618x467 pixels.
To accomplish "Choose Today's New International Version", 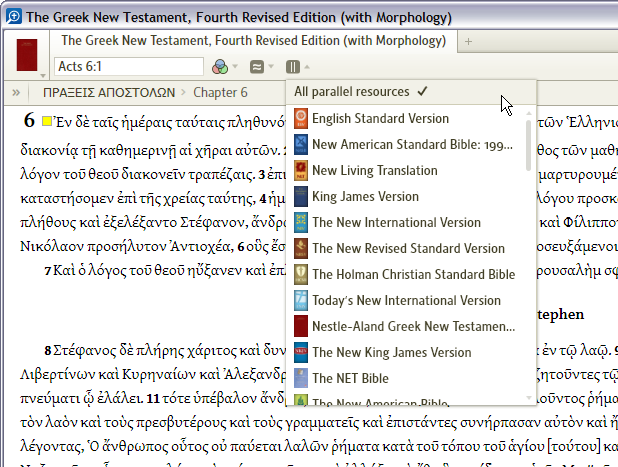I will coord(406,301).
